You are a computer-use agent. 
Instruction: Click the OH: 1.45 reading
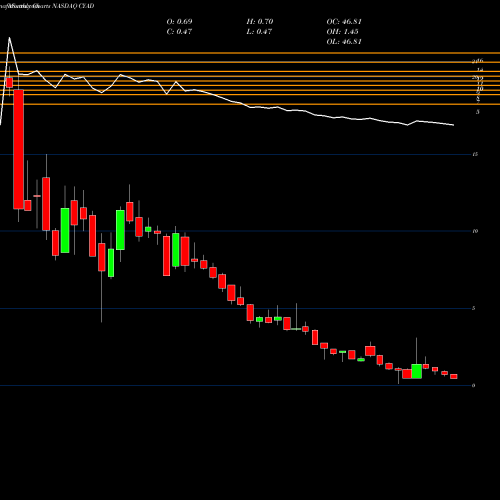click(x=342, y=32)
